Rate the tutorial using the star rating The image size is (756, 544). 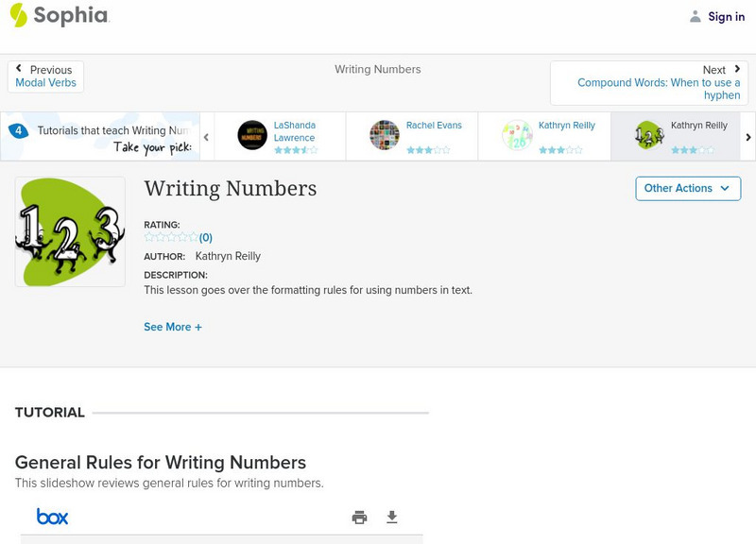click(x=170, y=238)
